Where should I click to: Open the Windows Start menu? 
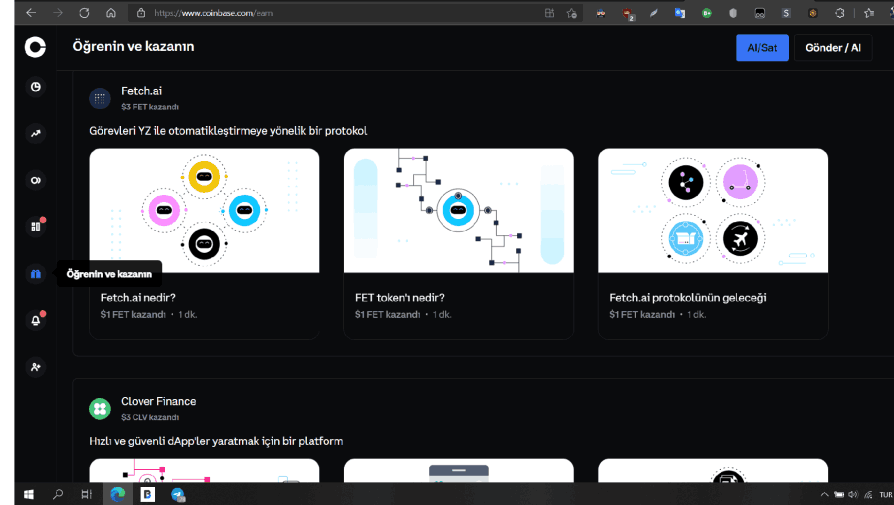[29, 494]
